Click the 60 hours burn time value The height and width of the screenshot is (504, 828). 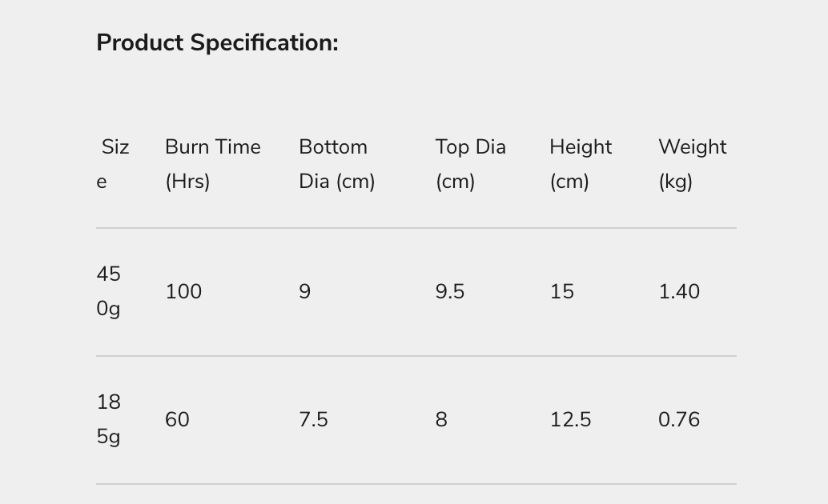pos(177,420)
